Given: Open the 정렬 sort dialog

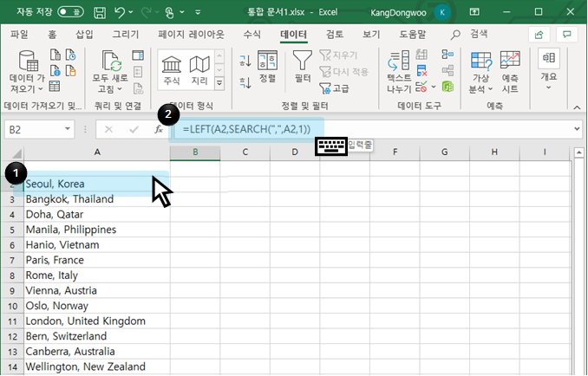Looking at the screenshot, I should tap(267, 67).
